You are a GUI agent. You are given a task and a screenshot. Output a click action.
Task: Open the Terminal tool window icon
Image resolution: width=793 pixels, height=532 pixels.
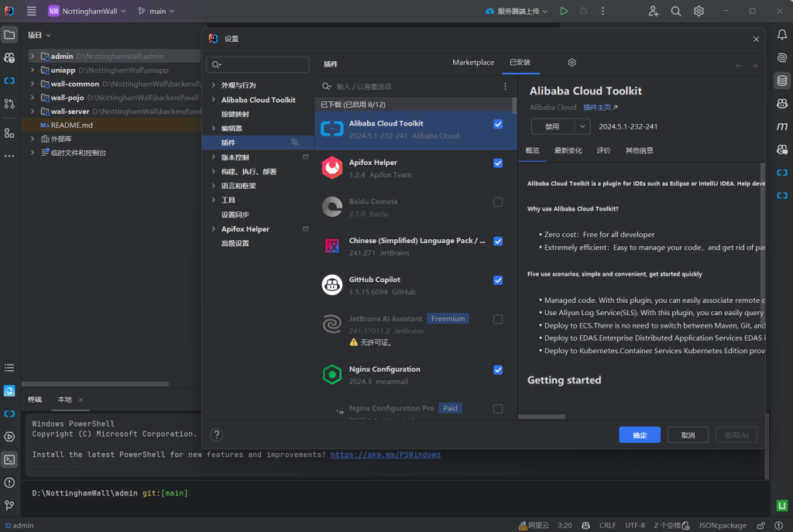(9, 459)
